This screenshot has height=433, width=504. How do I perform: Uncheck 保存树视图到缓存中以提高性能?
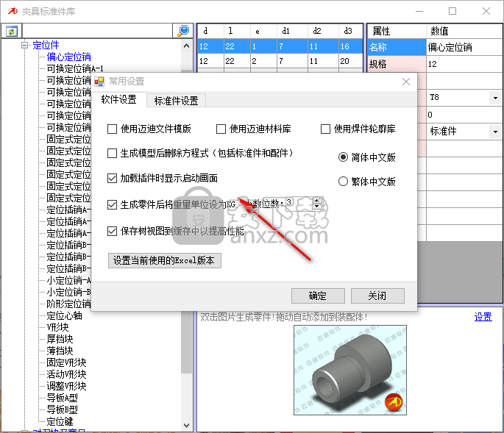(x=112, y=231)
